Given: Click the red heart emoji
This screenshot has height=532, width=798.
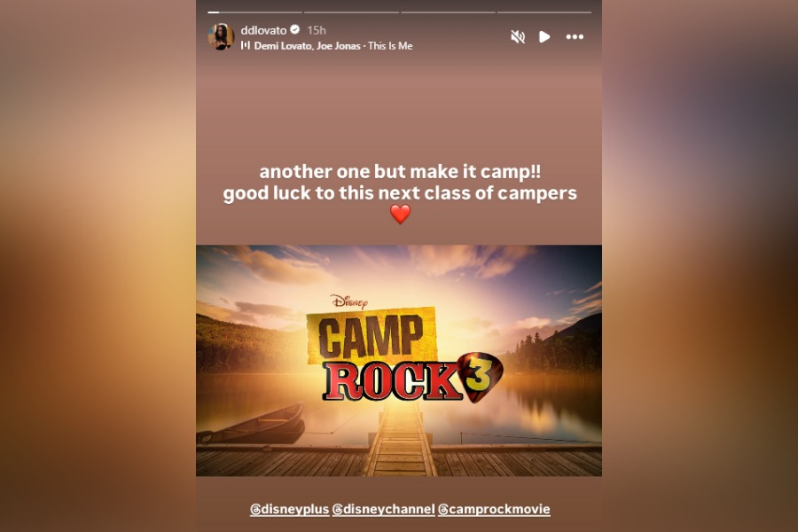Looking at the screenshot, I should [x=400, y=214].
